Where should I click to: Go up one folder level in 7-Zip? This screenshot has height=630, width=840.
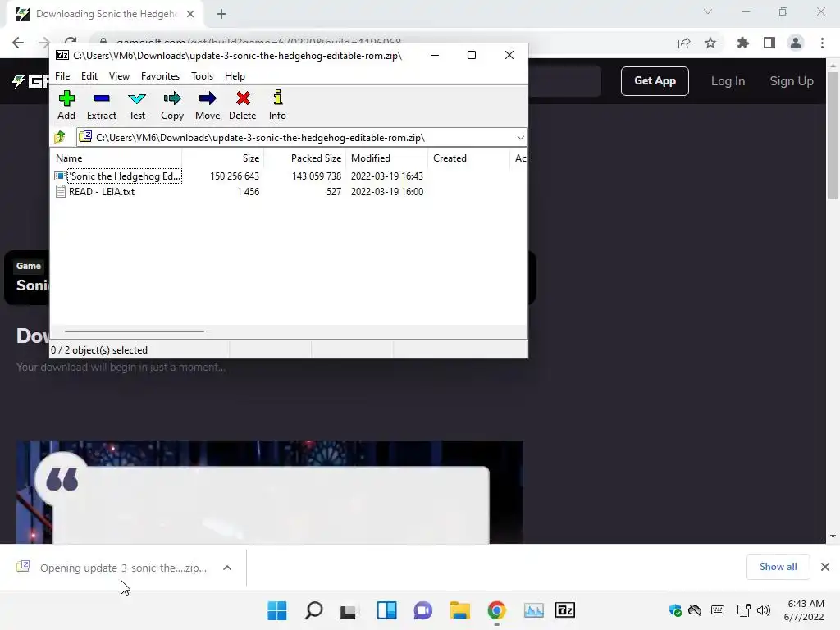[x=60, y=137]
